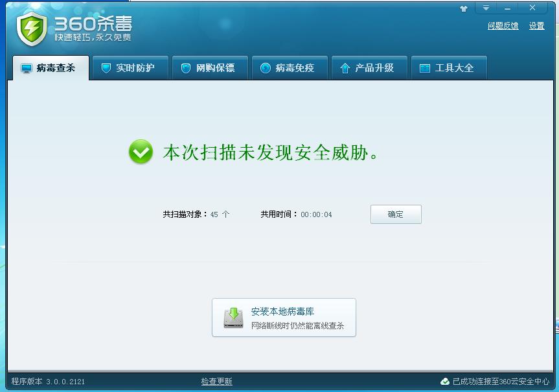This screenshot has width=559, height=392.
Task: Click the 网络断线时仍然能离线查杀 description text
Action: click(x=297, y=326)
